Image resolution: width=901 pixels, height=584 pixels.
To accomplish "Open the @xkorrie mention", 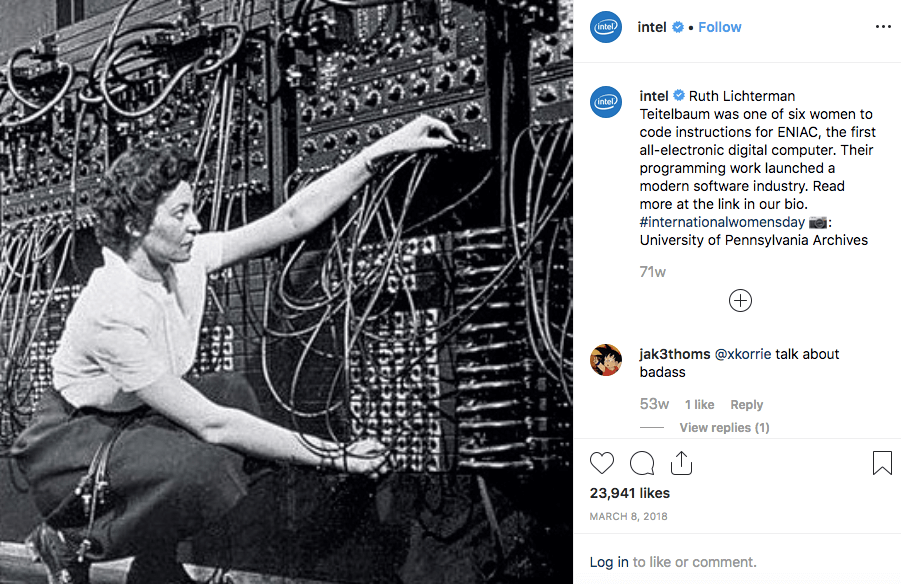I will [743, 354].
